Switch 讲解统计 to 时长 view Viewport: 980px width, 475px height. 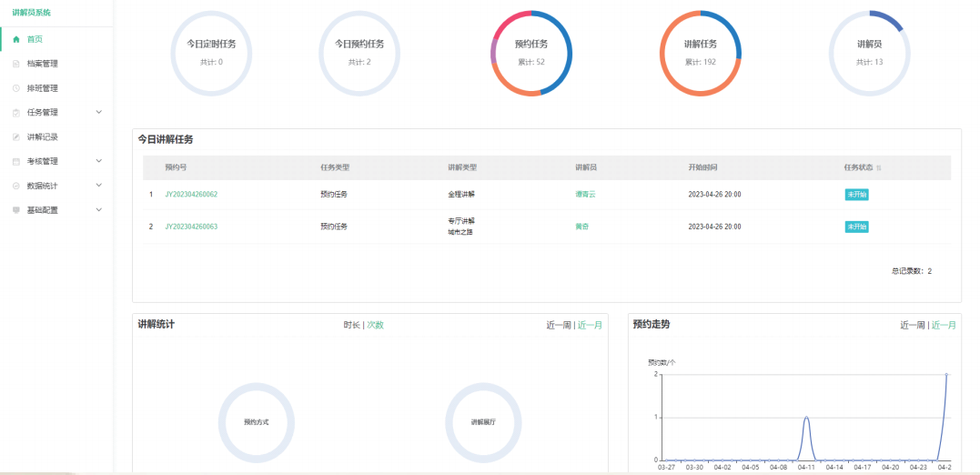tap(351, 325)
